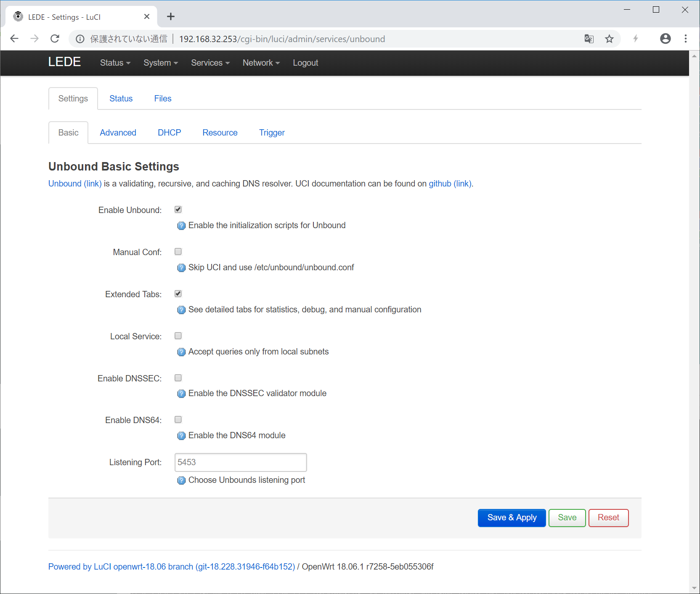The image size is (700, 594).
Task: Open the Powered by LuCI footer link
Action: coord(172,567)
